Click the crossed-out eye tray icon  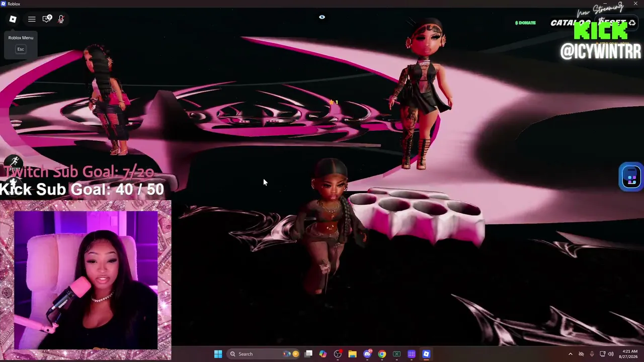pos(581,354)
